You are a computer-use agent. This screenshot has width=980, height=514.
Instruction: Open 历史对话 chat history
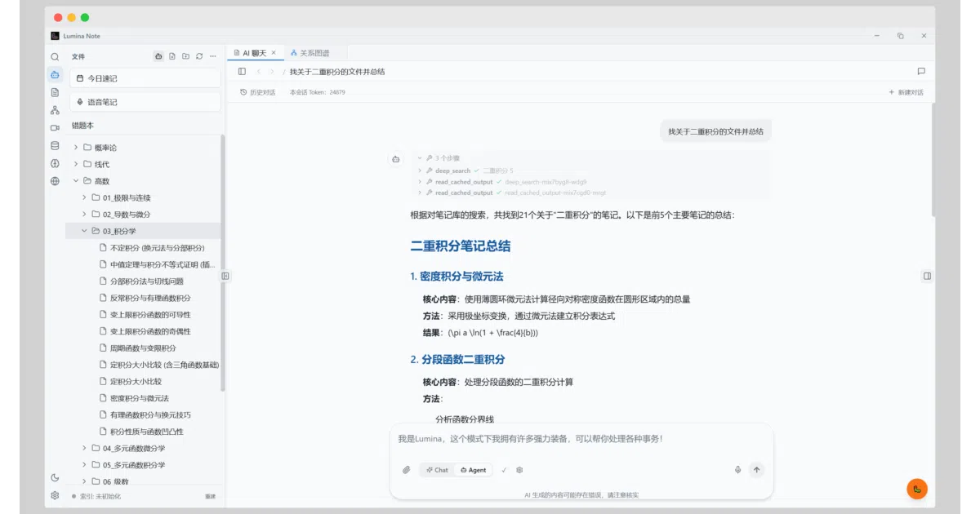(257, 92)
